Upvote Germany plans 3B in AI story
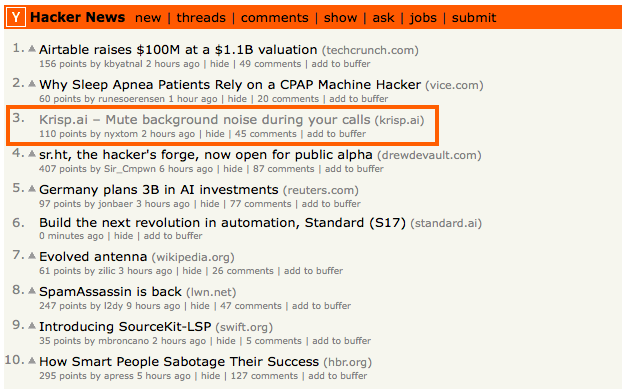The height and width of the screenshot is (389, 622). tap(32, 189)
